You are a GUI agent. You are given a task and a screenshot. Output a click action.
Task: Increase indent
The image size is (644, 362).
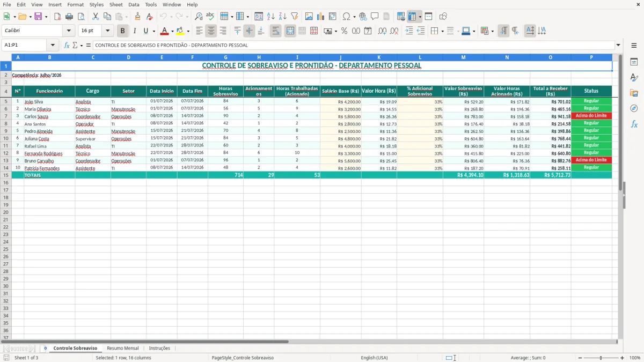click(x=409, y=31)
